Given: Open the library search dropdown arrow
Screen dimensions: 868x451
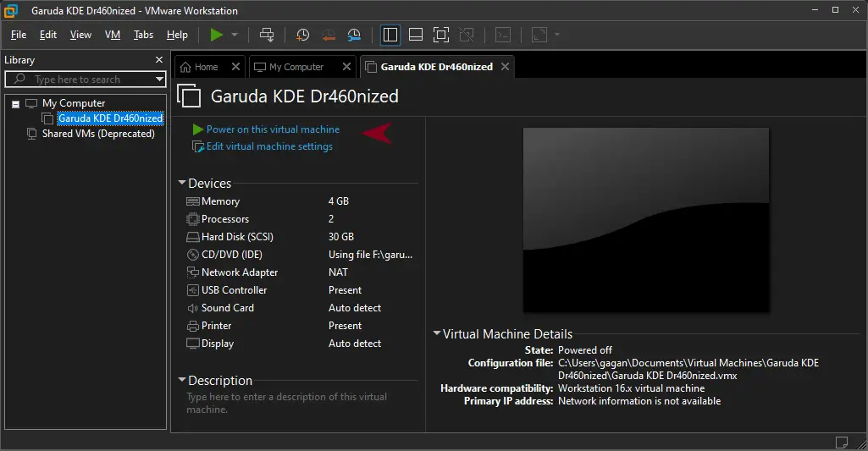Looking at the screenshot, I should 159,80.
